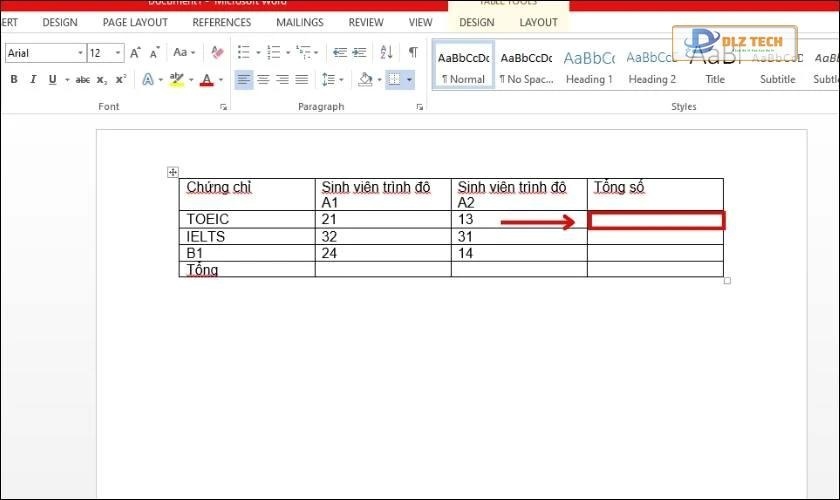The height and width of the screenshot is (500, 840).
Task: Switch to the Table Tools LAYOUT tab
Action: click(539, 22)
